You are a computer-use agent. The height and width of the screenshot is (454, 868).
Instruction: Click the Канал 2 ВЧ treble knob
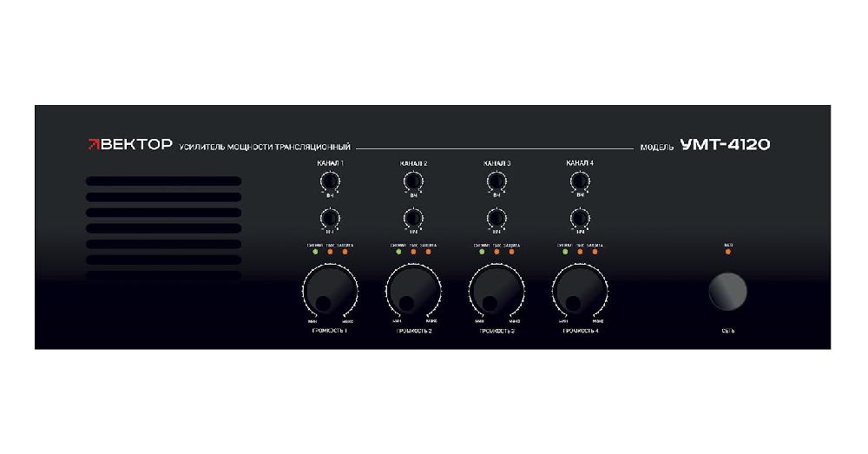pos(413,181)
